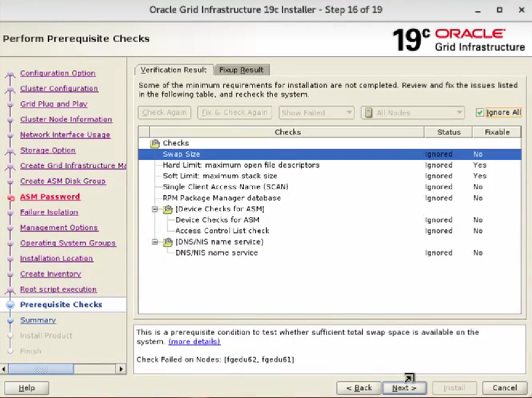Click the Cancel button
This screenshot has width=532, height=398.
(505, 388)
